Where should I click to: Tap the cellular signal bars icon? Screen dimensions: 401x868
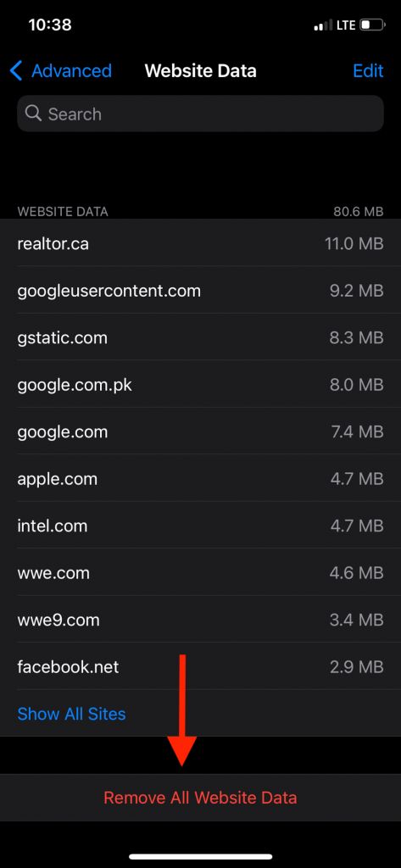coord(324,25)
